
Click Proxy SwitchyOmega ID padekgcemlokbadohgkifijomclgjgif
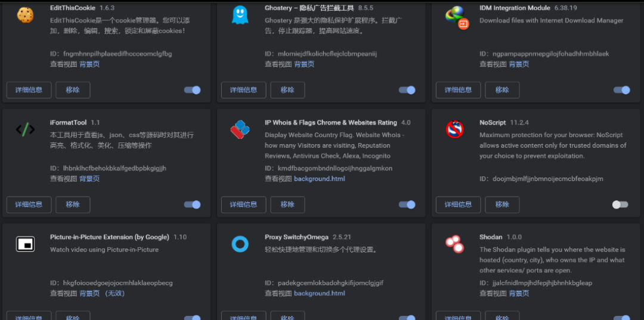click(330, 283)
